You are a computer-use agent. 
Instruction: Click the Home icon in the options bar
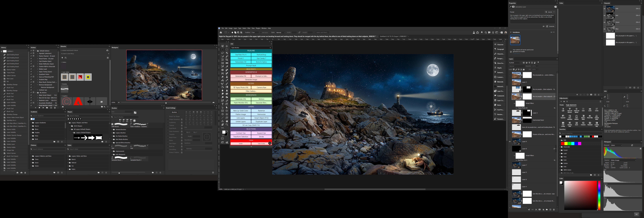click(221, 33)
